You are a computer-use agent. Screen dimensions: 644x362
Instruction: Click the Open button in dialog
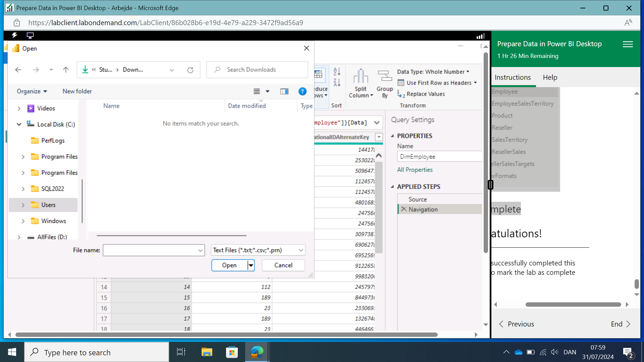(x=229, y=265)
